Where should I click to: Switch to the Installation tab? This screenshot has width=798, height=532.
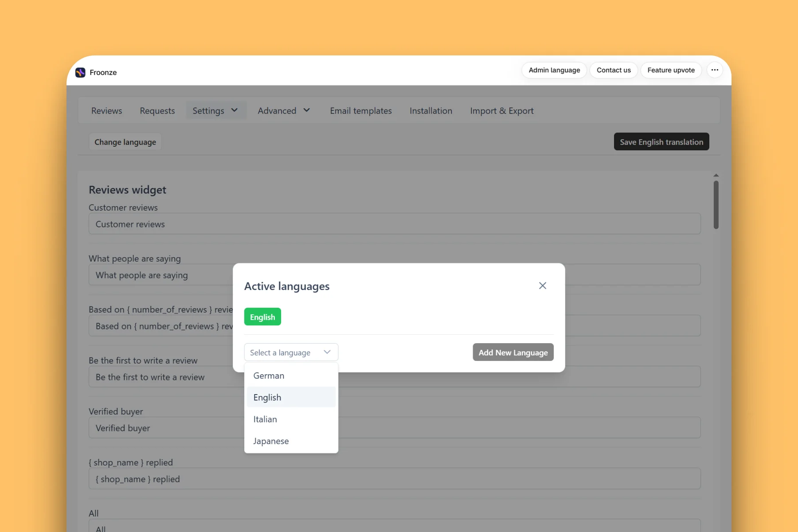coord(431,110)
